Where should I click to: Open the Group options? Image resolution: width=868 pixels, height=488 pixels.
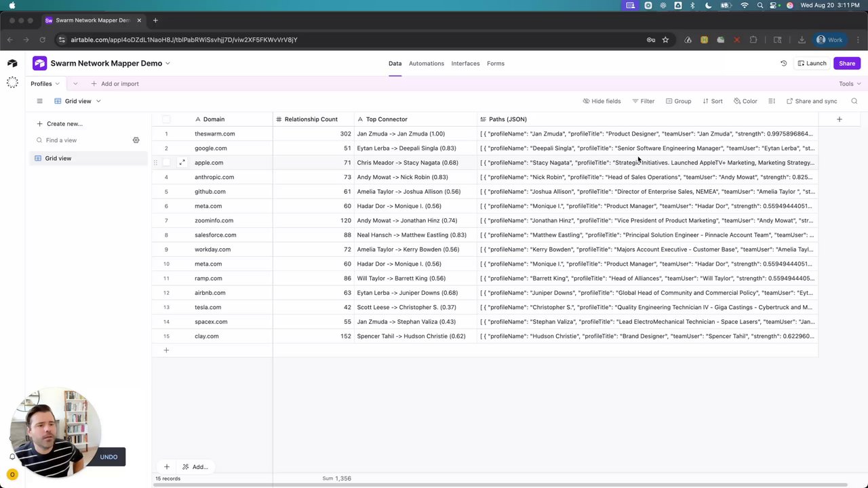678,101
